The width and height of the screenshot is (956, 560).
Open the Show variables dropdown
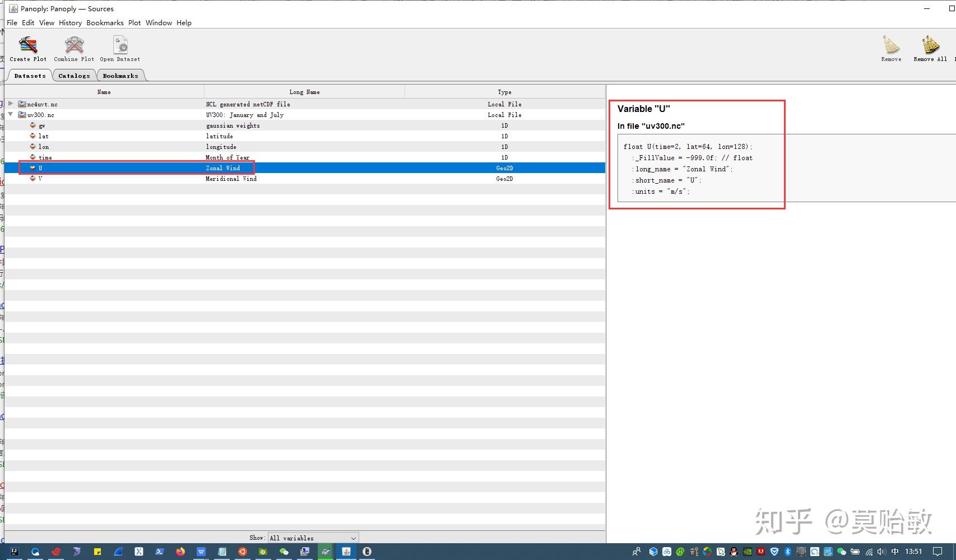312,538
